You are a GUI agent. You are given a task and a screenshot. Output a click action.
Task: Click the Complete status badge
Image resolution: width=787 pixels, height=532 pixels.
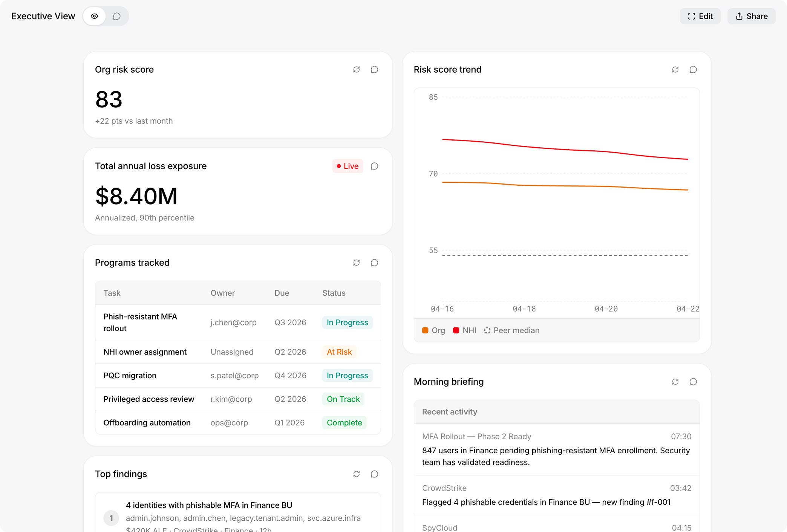click(x=345, y=423)
